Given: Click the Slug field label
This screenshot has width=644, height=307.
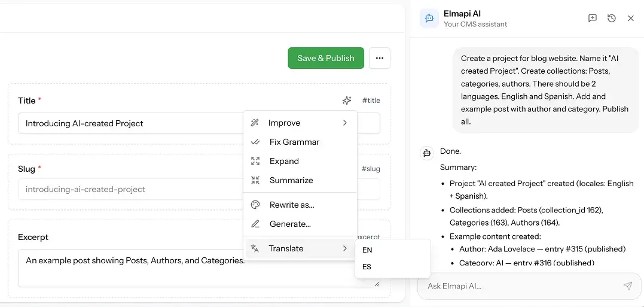Looking at the screenshot, I should point(27,169).
